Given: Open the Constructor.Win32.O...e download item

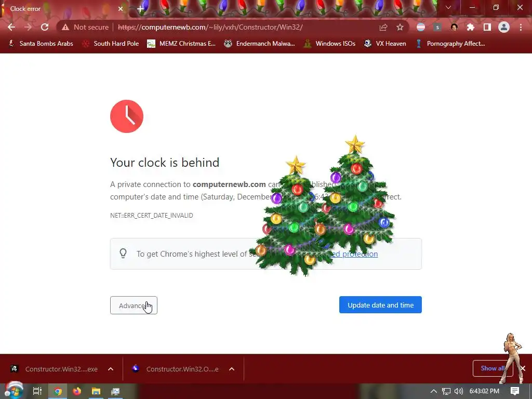Looking at the screenshot, I should coord(177,369).
